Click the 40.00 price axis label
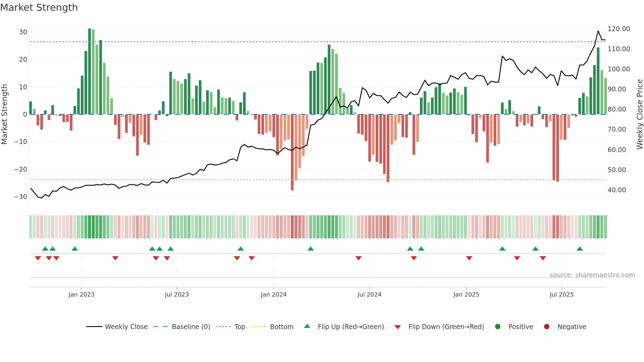644x362 pixels. (x=617, y=190)
